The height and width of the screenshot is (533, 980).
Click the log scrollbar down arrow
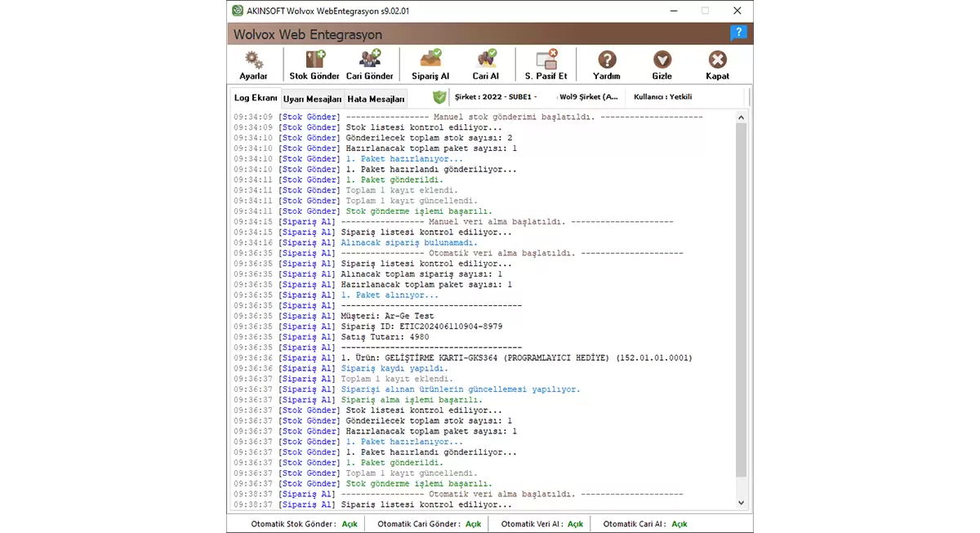point(742,503)
